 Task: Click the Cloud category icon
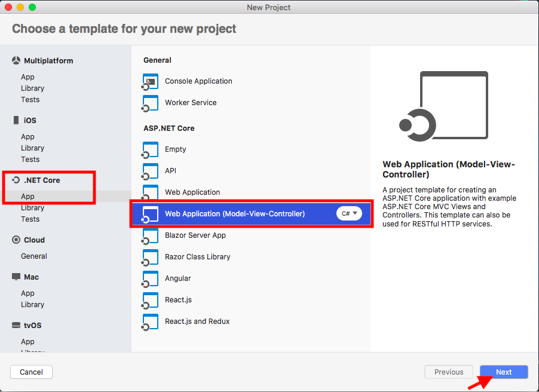(x=16, y=240)
